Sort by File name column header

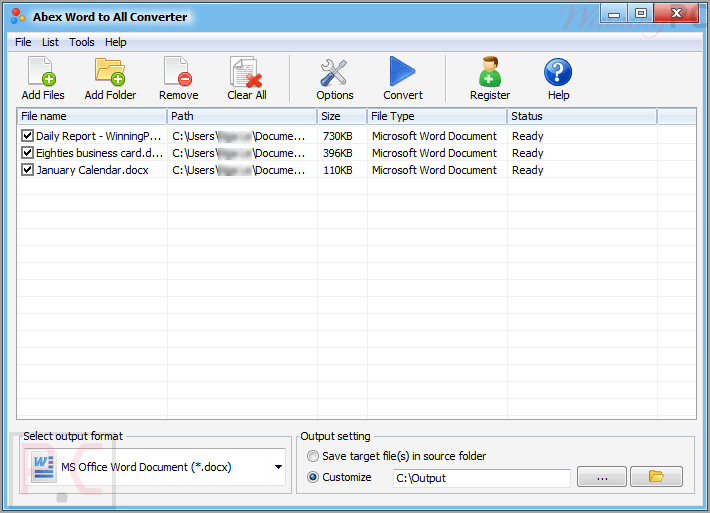[x=92, y=116]
